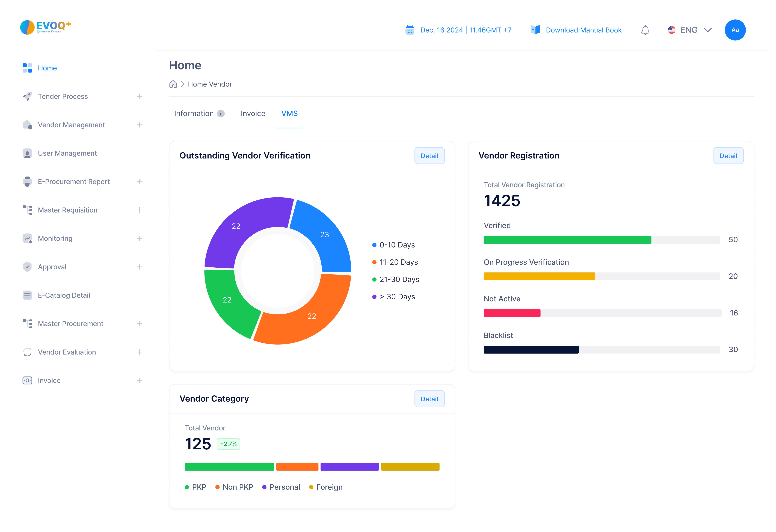Click the User Management sidebar icon

pos(27,153)
